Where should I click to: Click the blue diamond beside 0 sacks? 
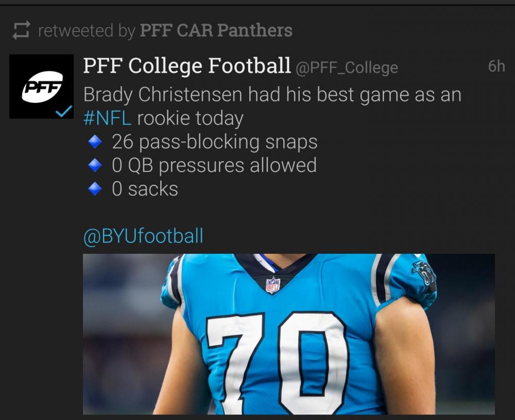click(94, 189)
